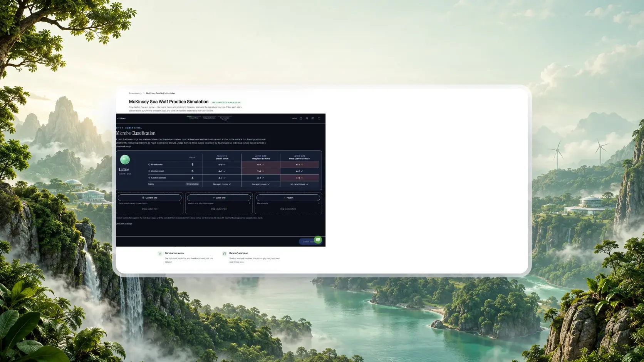Select the film anchoring trait tag
Screen dimensions: 644x362
click(193, 184)
